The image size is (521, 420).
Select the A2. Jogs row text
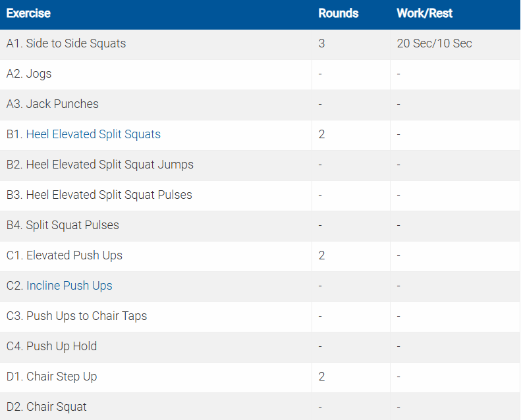coord(29,74)
